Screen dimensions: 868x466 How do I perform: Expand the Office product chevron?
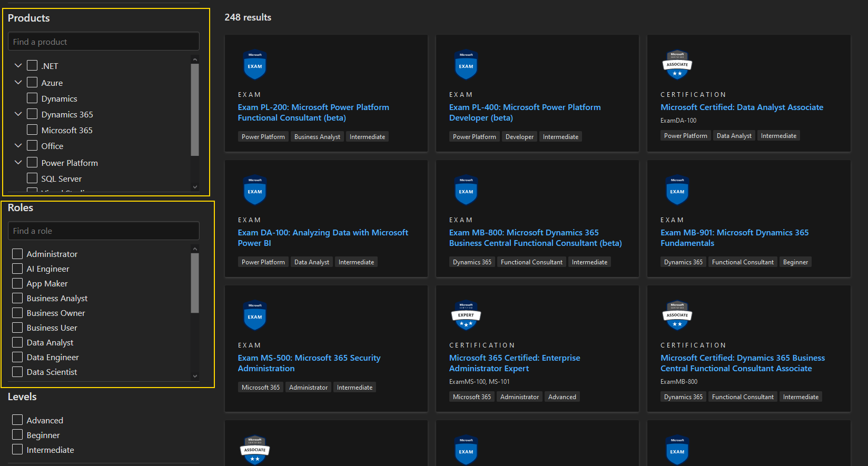coord(18,145)
